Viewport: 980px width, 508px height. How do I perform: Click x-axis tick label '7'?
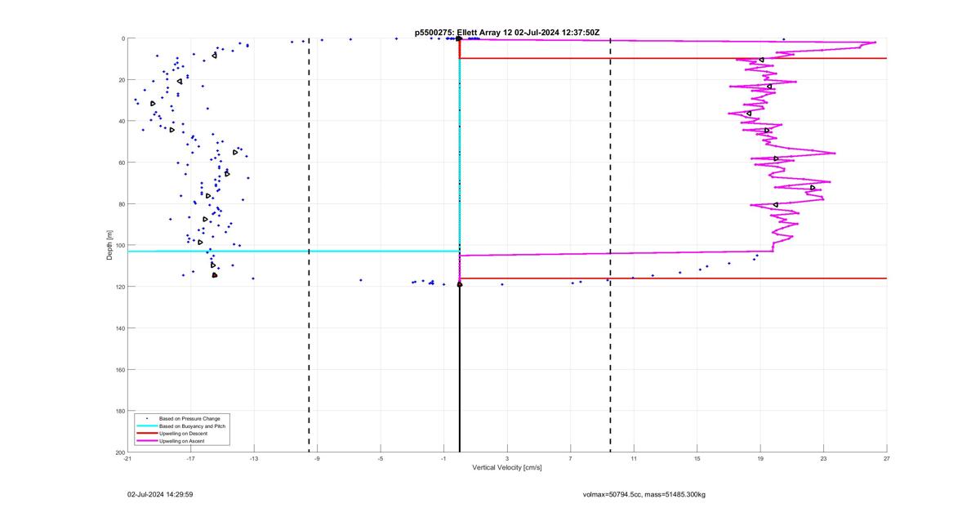[570, 459]
